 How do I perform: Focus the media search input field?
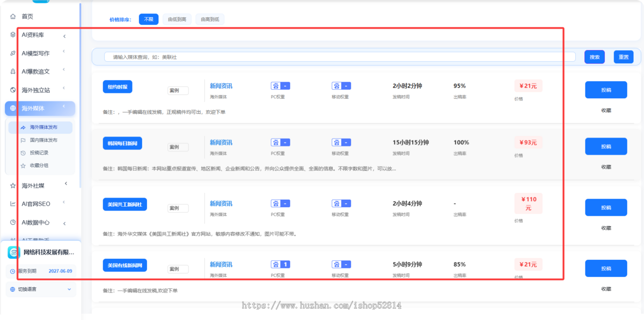pos(340,57)
